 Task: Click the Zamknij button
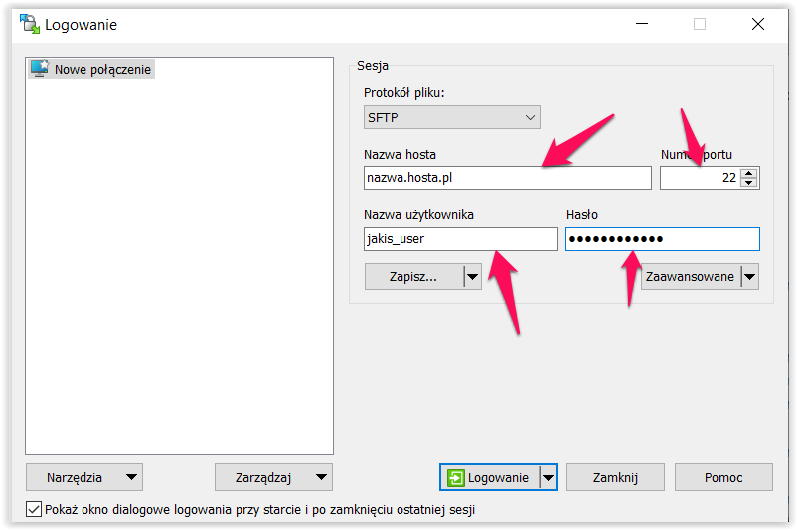(x=615, y=478)
